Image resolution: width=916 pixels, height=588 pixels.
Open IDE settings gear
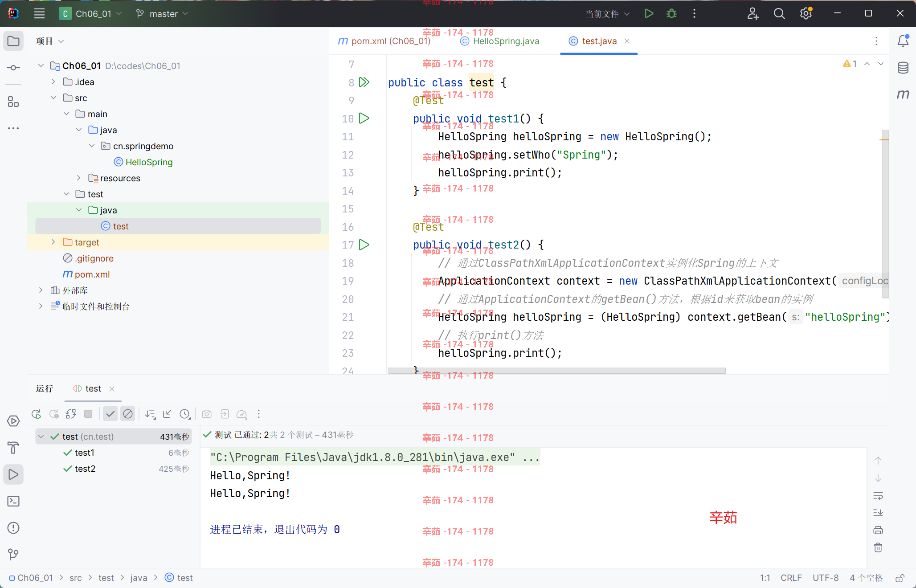[x=806, y=14]
